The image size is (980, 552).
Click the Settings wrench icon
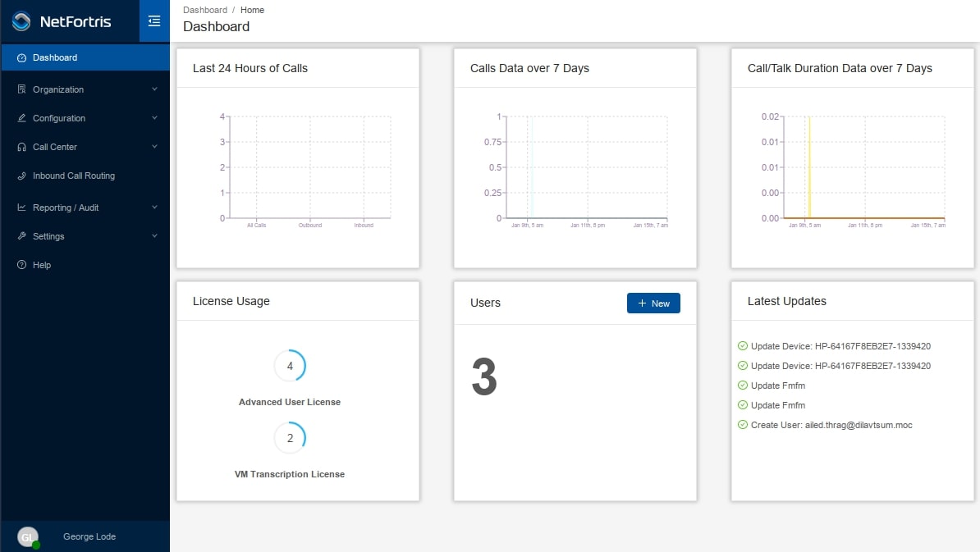(22, 236)
